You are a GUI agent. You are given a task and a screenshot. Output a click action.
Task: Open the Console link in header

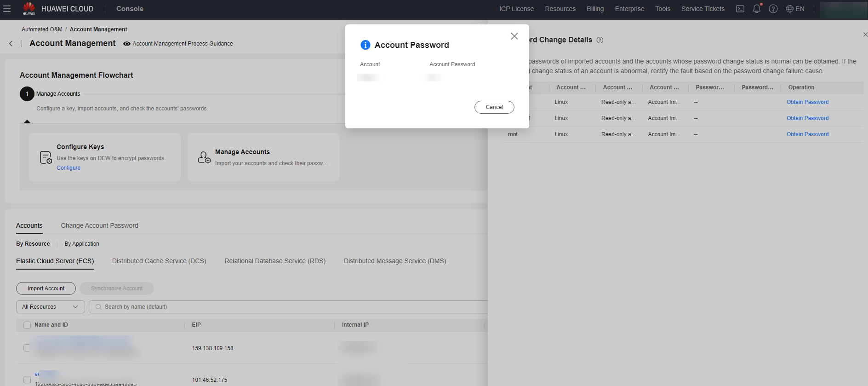click(130, 9)
